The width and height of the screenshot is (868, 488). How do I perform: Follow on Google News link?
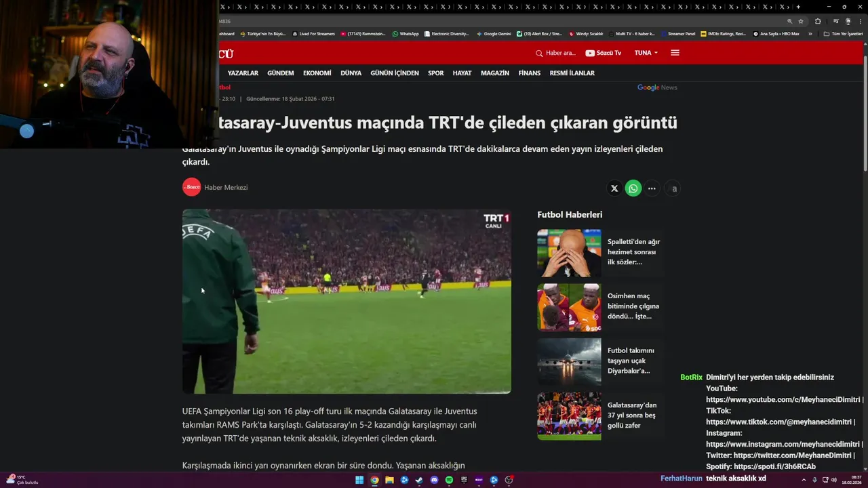pos(657,87)
